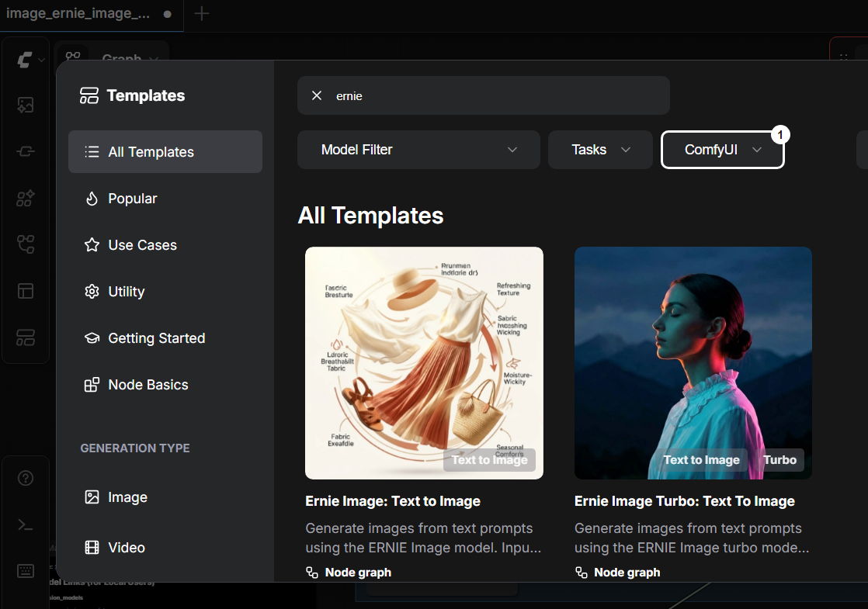Click the Node Basics blocks icon
This screenshot has width=868, height=609.
[x=92, y=384]
